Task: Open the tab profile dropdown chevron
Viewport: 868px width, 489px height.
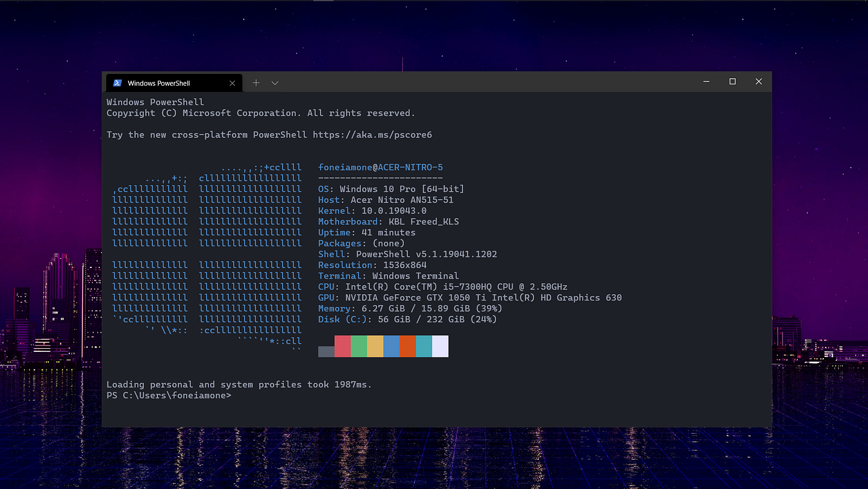Action: (x=275, y=83)
